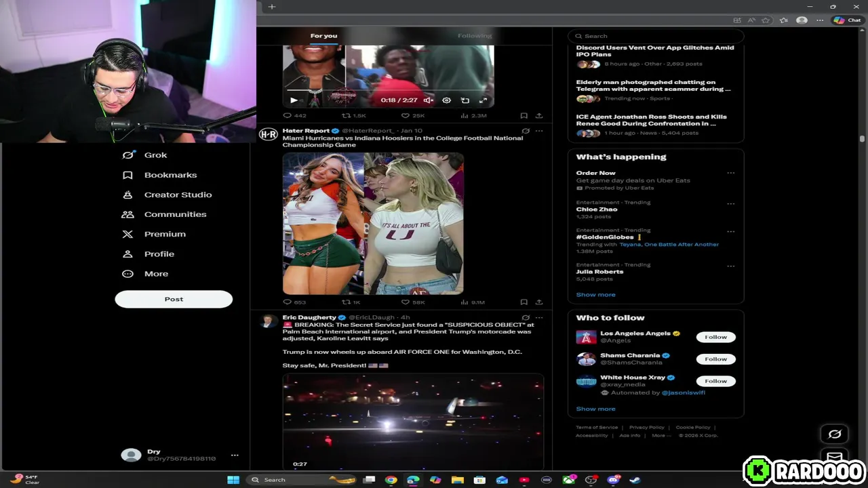This screenshot has height=488, width=868.
Task: Click Show more under Who to follow
Action: coord(595,409)
